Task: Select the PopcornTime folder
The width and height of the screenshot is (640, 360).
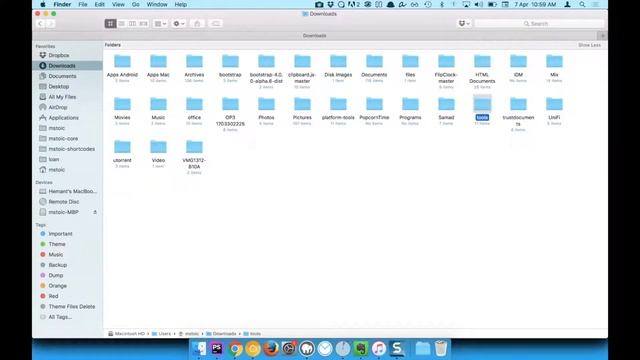Action: click(x=374, y=110)
